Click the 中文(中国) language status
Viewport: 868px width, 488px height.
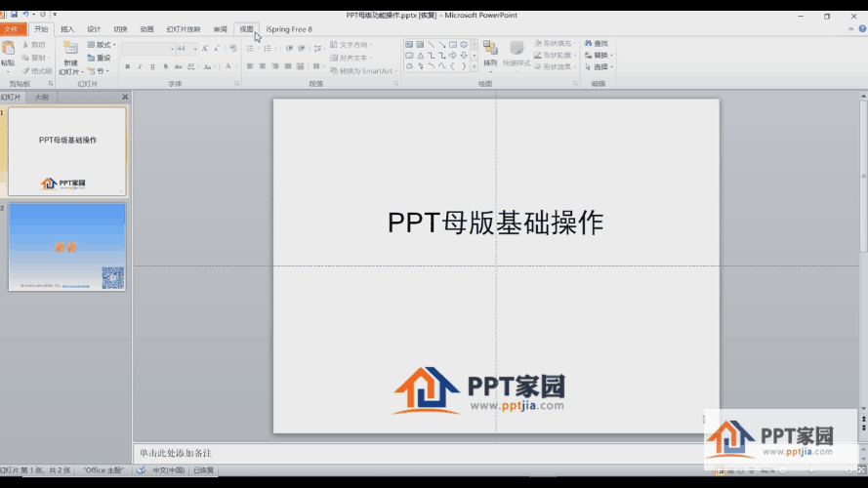pos(168,470)
